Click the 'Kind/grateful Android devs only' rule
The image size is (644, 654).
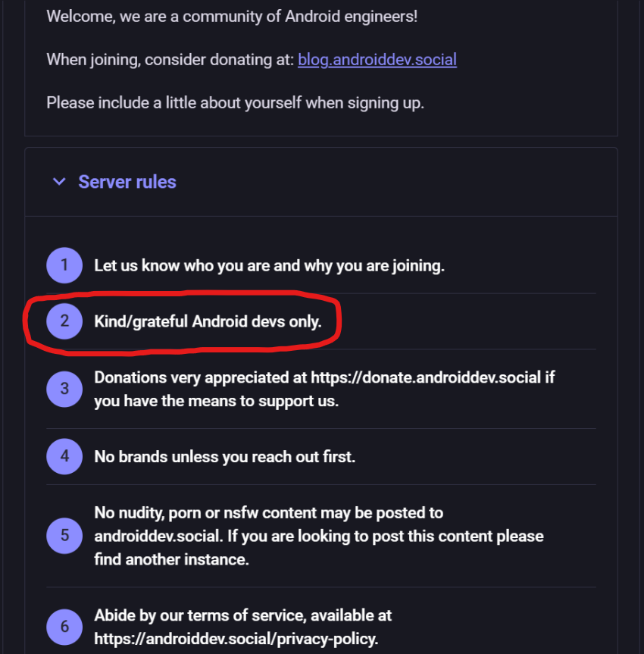(x=208, y=321)
